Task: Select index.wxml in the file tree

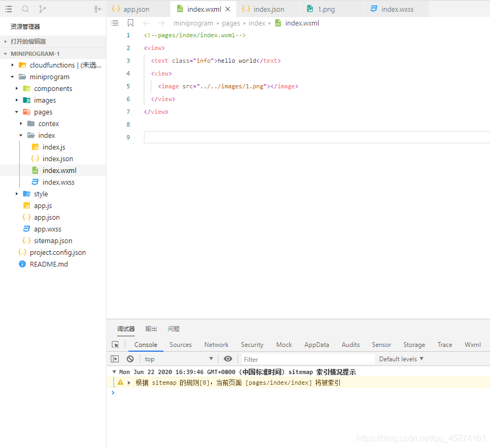Action: point(53,170)
